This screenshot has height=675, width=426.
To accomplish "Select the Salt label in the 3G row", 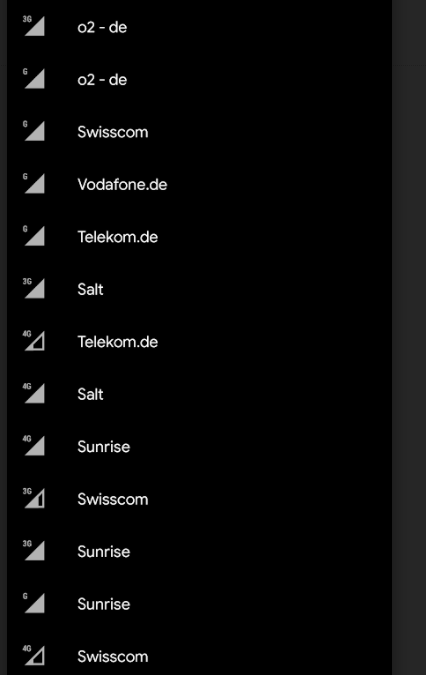I will pyautogui.click(x=90, y=289).
